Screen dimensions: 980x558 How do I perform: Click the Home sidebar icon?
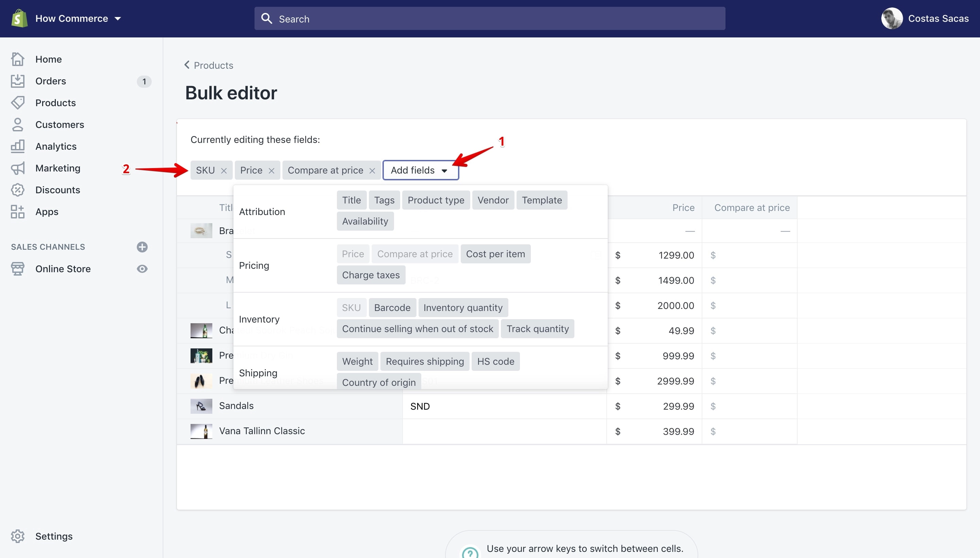[18, 59]
